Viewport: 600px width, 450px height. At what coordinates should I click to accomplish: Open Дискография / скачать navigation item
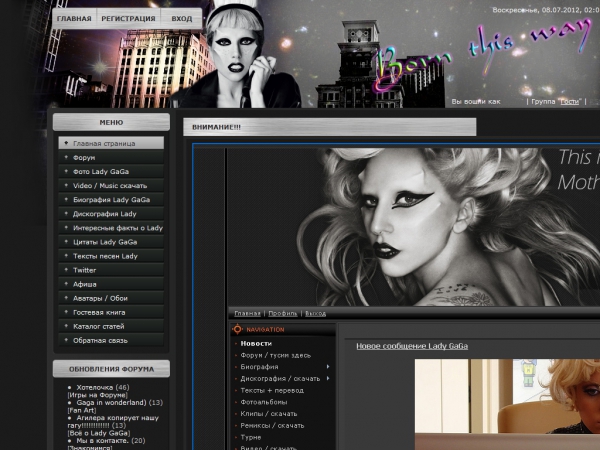(280, 378)
